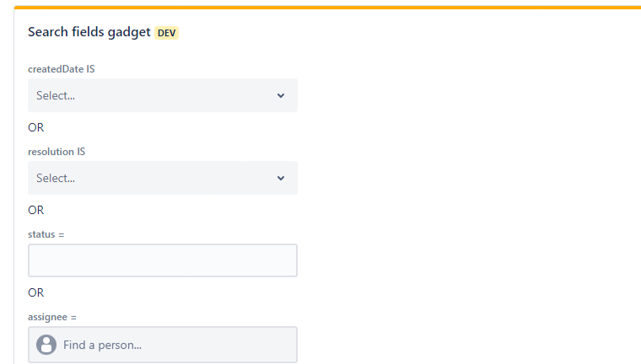Click the OR text below resolution dropdown
Viewport: 641px width, 364px height.
[35, 210]
